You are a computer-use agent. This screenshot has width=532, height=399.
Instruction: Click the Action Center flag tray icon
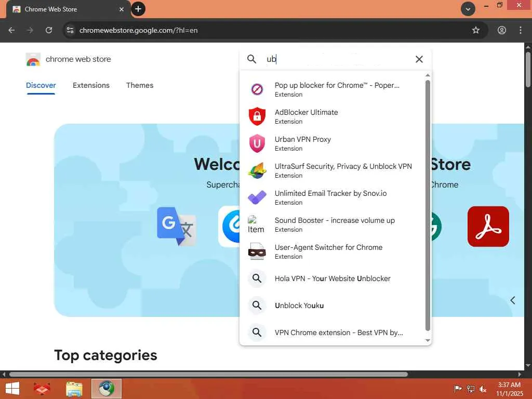[458, 389]
